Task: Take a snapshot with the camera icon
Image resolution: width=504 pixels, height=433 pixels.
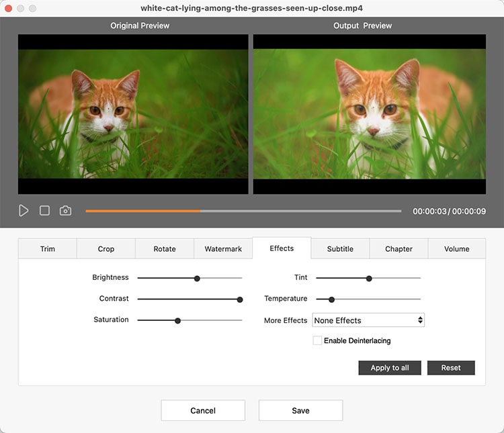Action: [65, 211]
